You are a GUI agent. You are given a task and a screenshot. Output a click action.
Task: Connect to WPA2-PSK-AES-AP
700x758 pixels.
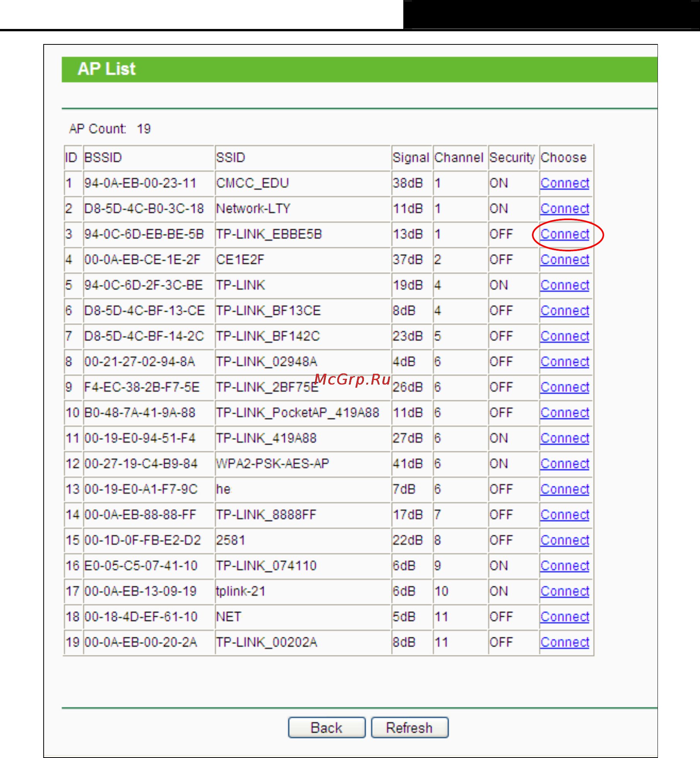click(x=565, y=463)
